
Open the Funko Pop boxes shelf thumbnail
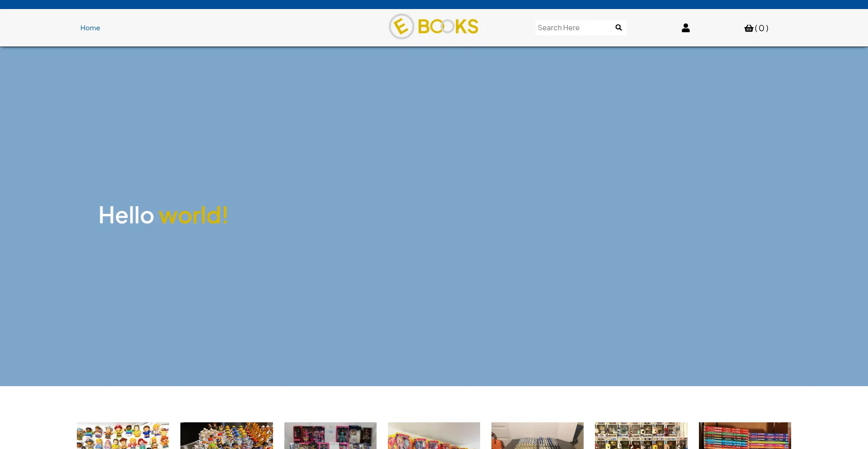pyautogui.click(x=641, y=436)
